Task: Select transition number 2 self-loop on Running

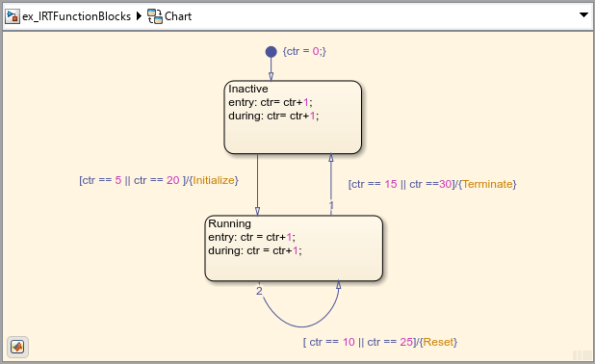Action: tap(301, 326)
